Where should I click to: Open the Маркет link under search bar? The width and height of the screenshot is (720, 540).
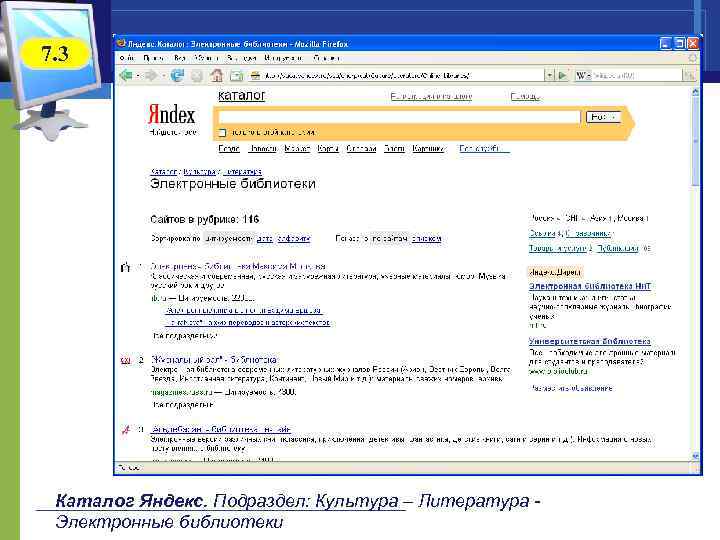tap(297, 149)
